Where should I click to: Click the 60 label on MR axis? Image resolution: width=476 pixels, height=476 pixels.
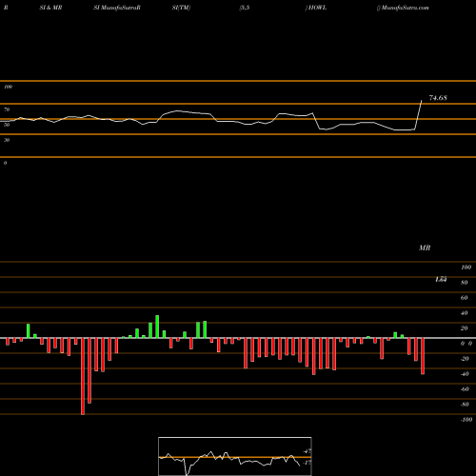(x=465, y=298)
